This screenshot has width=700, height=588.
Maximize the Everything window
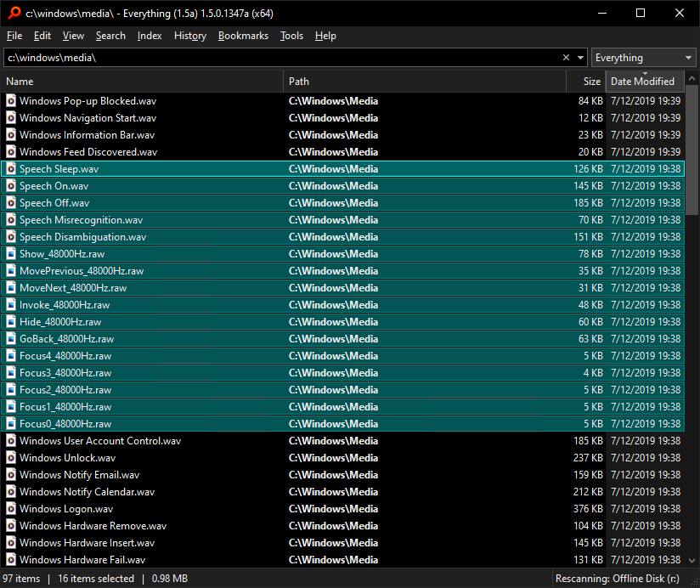click(641, 13)
